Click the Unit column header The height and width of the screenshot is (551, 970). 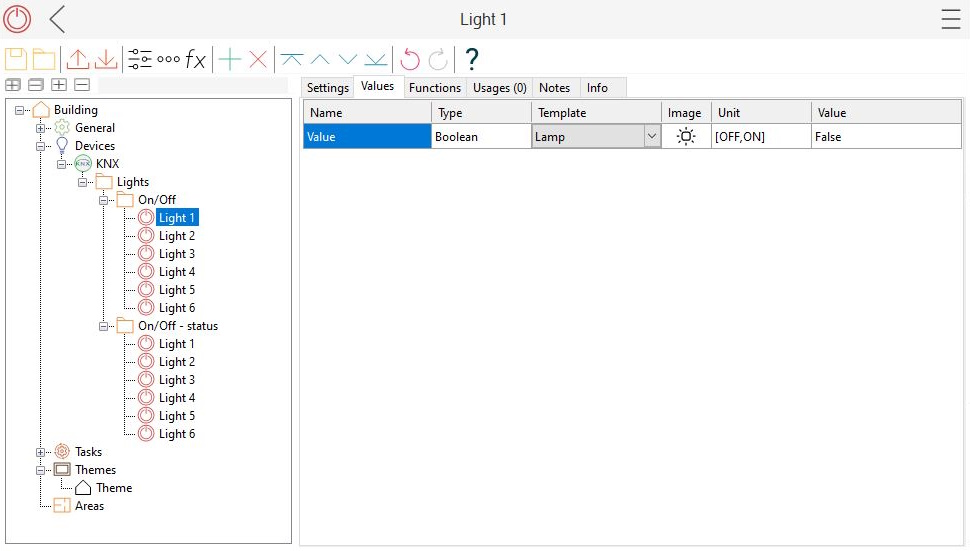coord(761,113)
